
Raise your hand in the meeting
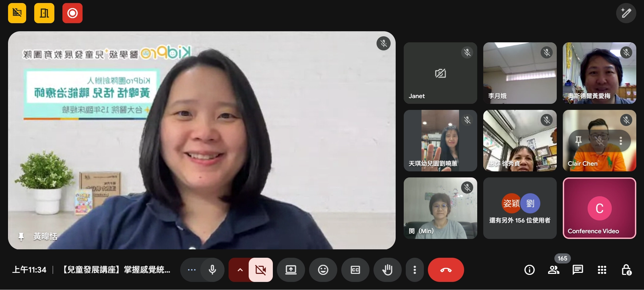[387, 270]
